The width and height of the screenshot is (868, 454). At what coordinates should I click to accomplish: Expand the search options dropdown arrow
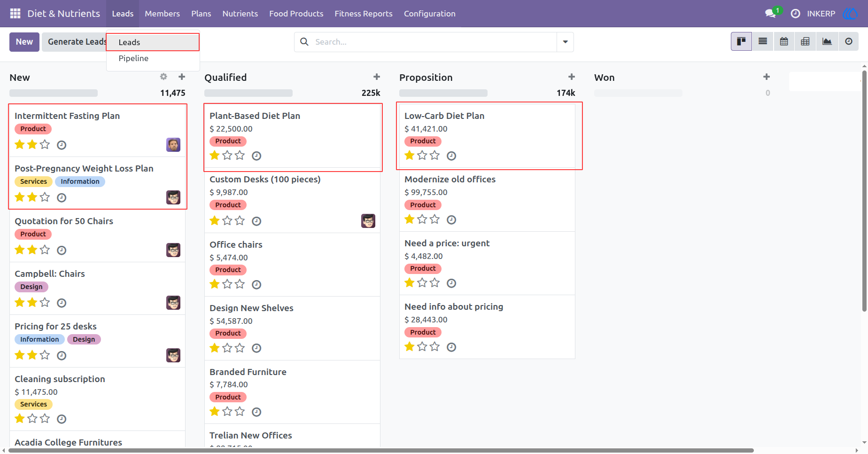pyautogui.click(x=565, y=42)
